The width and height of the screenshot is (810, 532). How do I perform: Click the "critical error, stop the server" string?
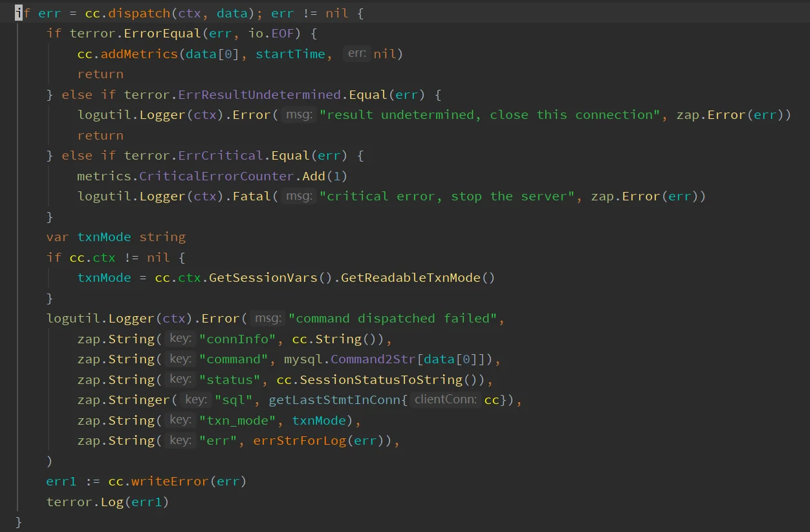click(447, 197)
